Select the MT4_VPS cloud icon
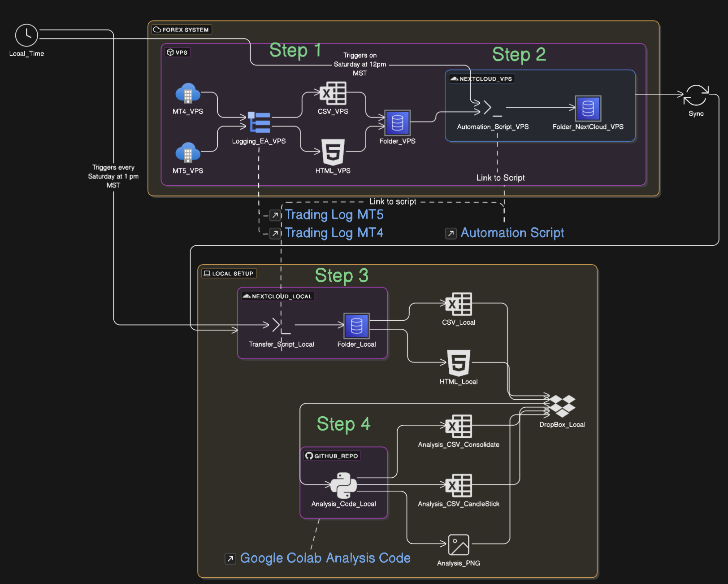This screenshot has width=728, height=584. (188, 94)
